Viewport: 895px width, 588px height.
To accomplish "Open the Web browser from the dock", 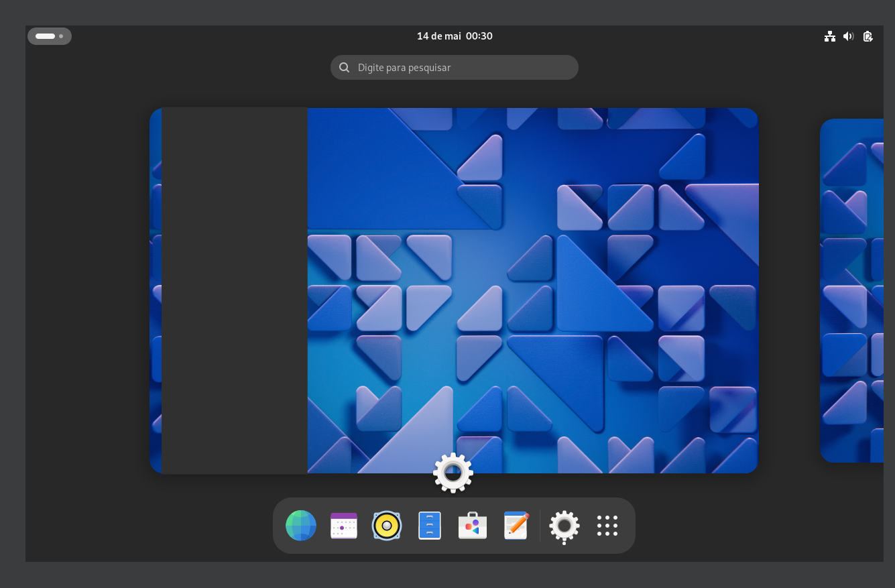I will click(x=301, y=526).
